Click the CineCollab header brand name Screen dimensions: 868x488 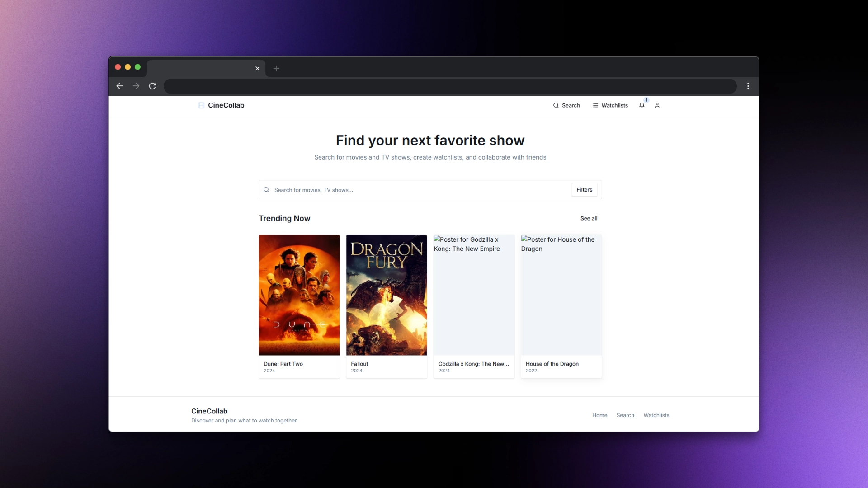[x=226, y=105]
